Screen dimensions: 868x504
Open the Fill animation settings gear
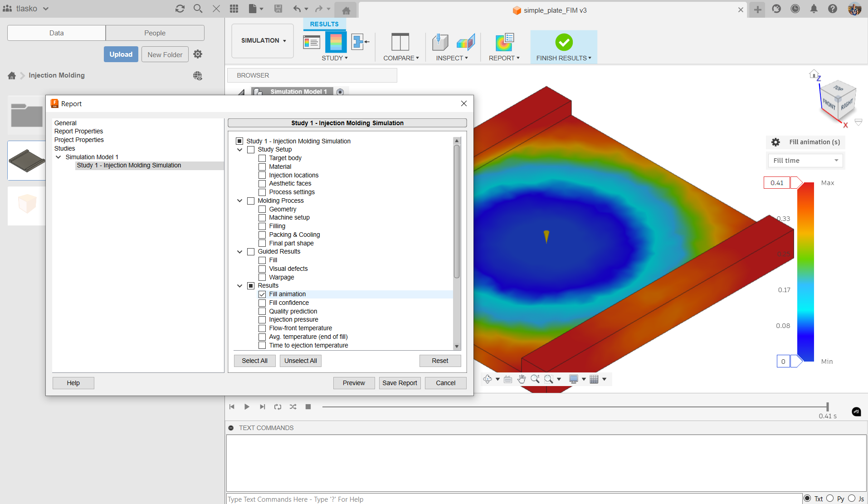pyautogui.click(x=776, y=142)
